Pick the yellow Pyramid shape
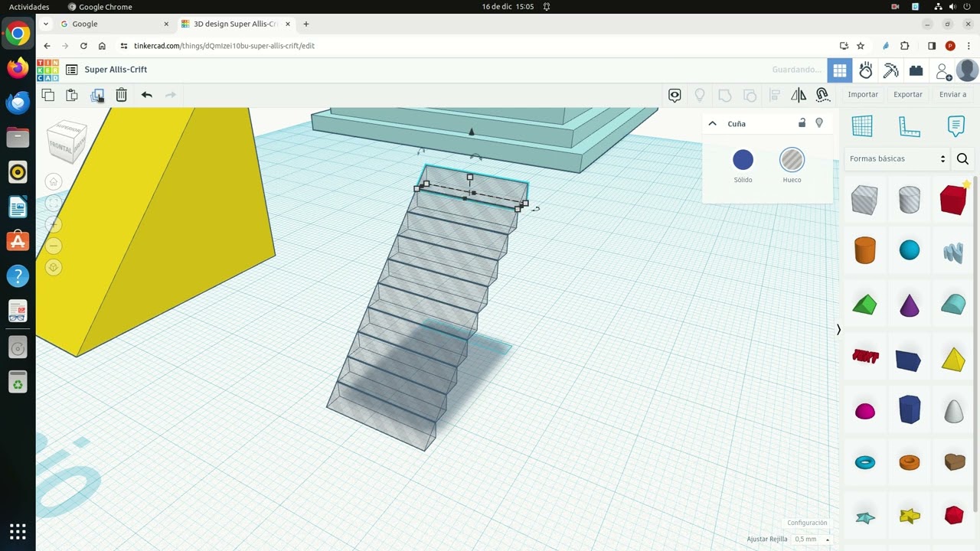Image resolution: width=980 pixels, height=551 pixels. click(x=953, y=359)
